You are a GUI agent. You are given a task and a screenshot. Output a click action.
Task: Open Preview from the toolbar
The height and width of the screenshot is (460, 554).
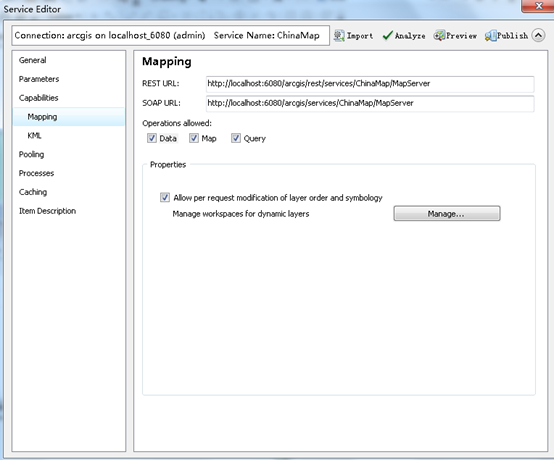point(455,36)
